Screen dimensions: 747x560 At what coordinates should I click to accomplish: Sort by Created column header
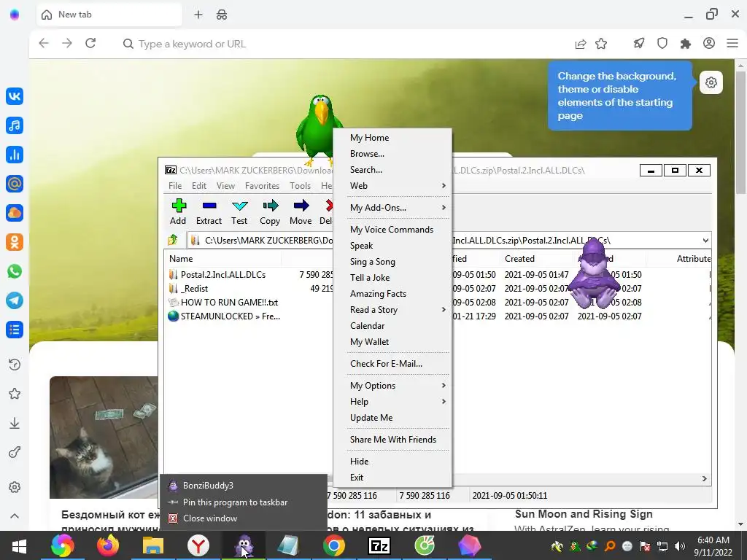tap(536, 259)
